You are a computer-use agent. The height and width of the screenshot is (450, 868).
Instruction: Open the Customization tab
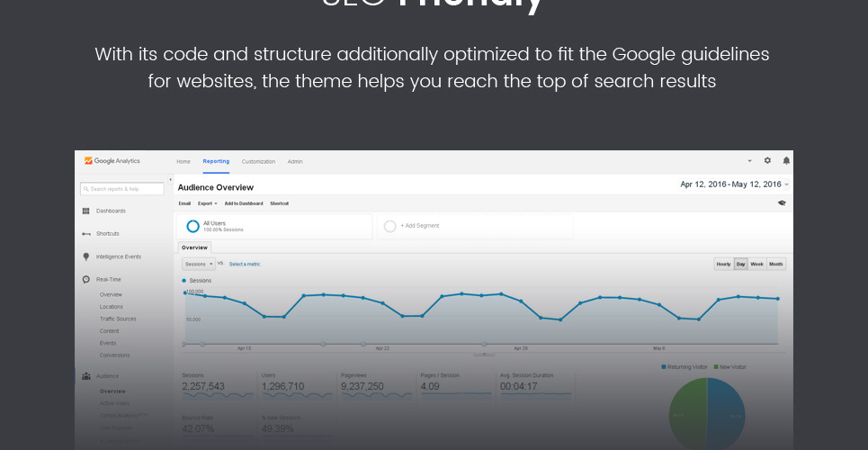click(258, 162)
